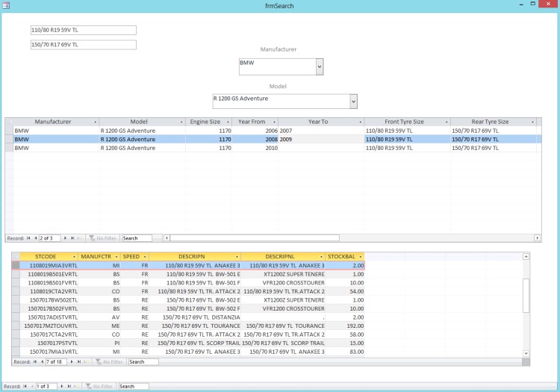Select row selector for 1507017MZTOUVRTL stock item
The image size is (560, 392).
pyautogui.click(x=17, y=326)
